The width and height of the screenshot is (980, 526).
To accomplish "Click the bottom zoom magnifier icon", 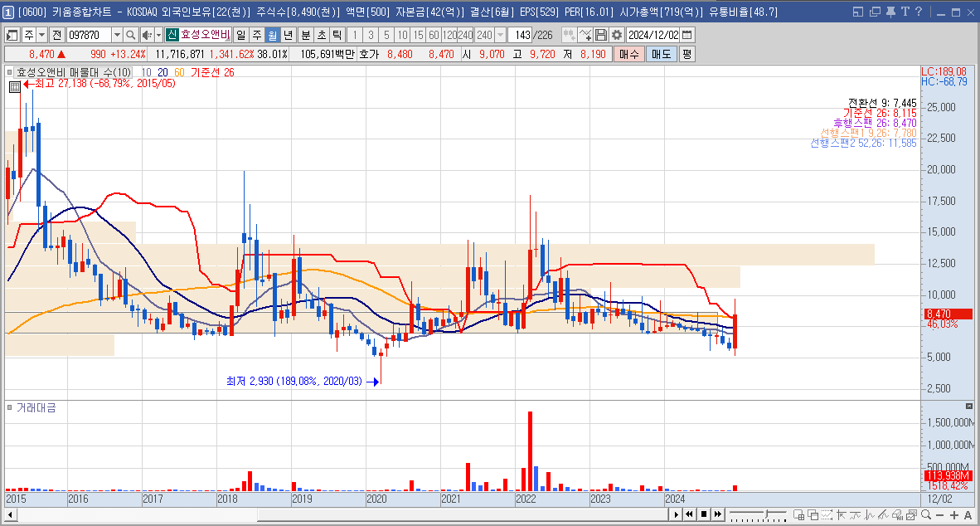I will tap(925, 514).
